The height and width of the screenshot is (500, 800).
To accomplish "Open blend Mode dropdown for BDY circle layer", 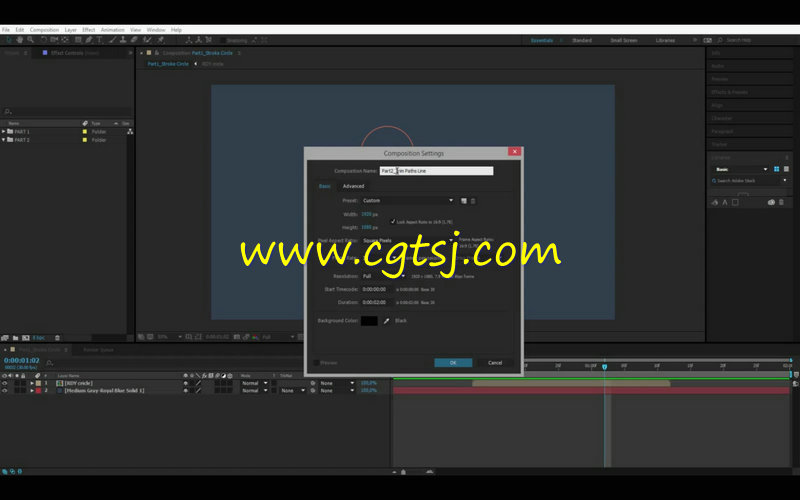I will click(254, 383).
